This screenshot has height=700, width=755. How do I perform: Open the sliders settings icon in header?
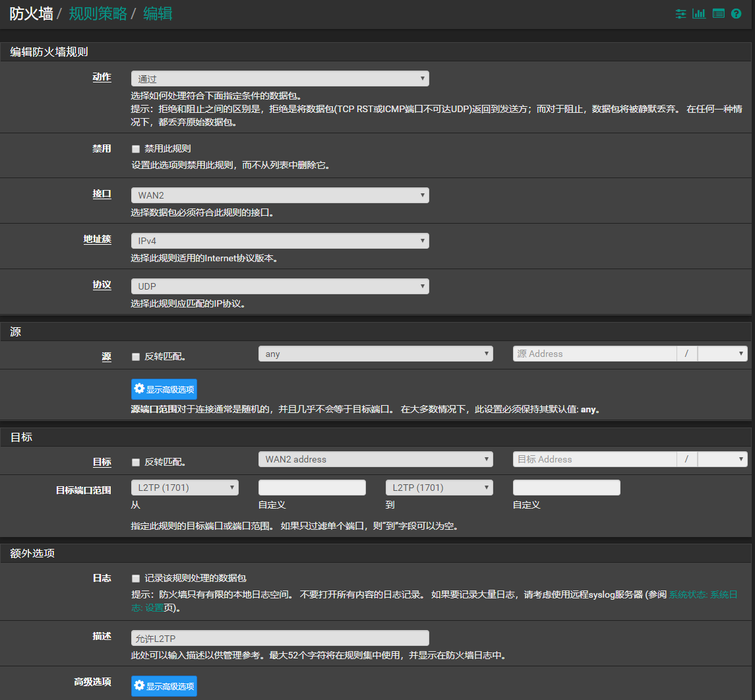pyautogui.click(x=681, y=14)
